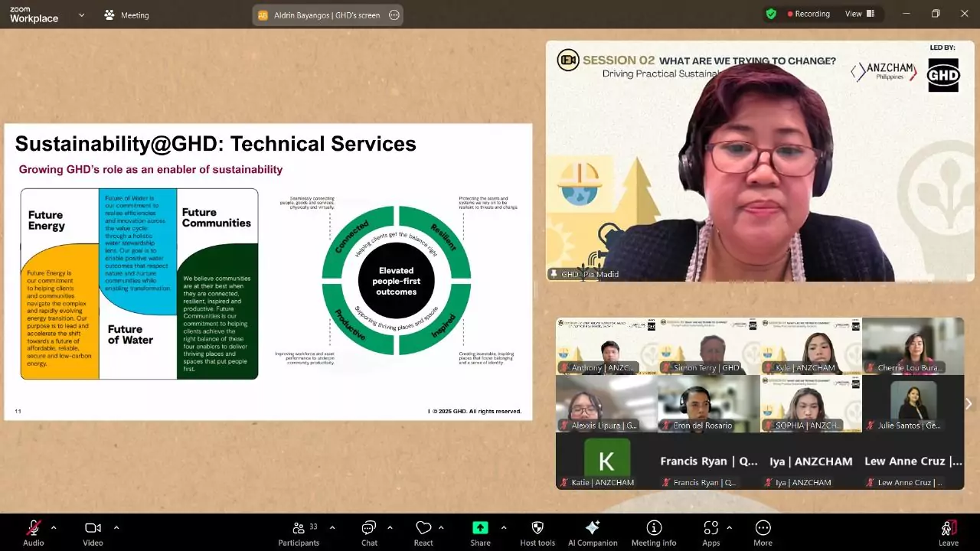This screenshot has width=980, height=551.
Task: Expand Chat options caret
Action: [390, 528]
